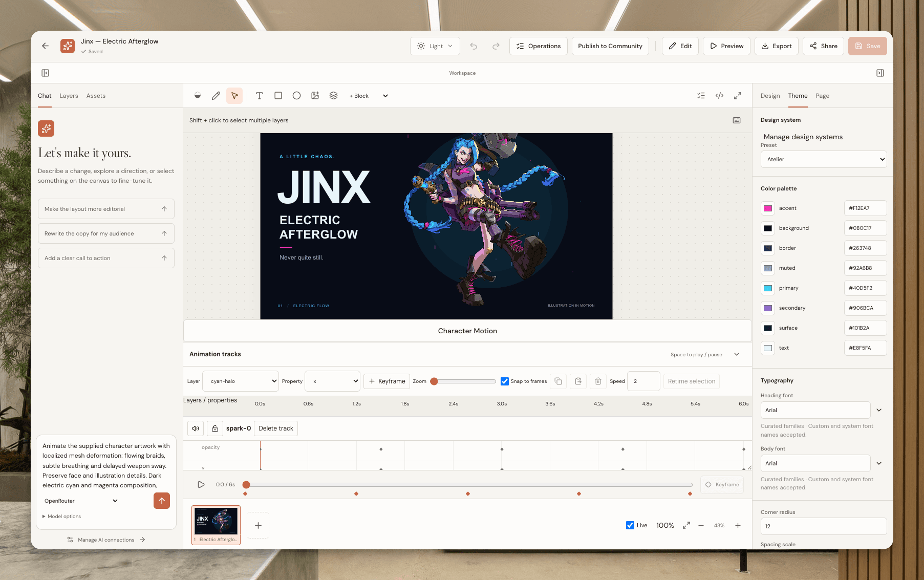The width and height of the screenshot is (924, 580).
Task: Collapse the left sidebar panel icon
Action: click(x=45, y=73)
